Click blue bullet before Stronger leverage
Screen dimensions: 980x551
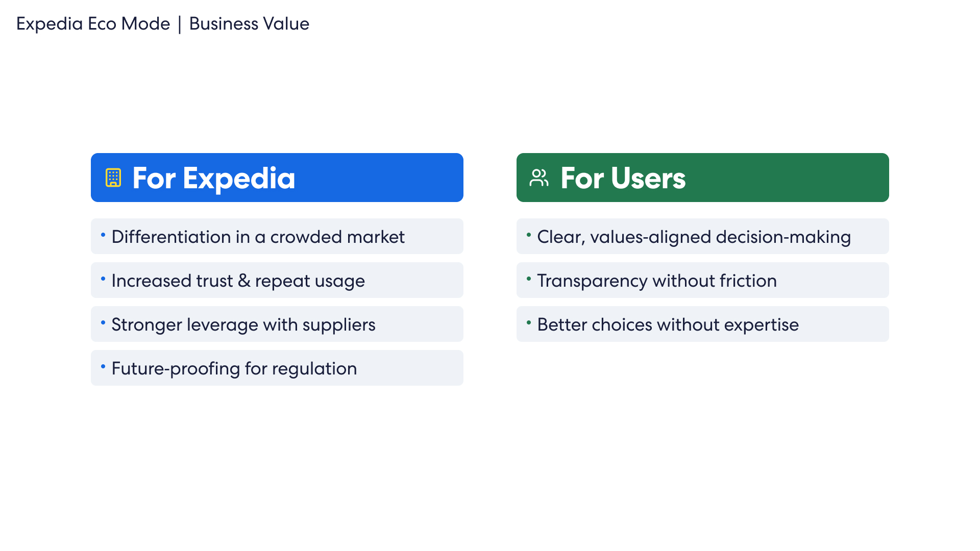(x=103, y=322)
